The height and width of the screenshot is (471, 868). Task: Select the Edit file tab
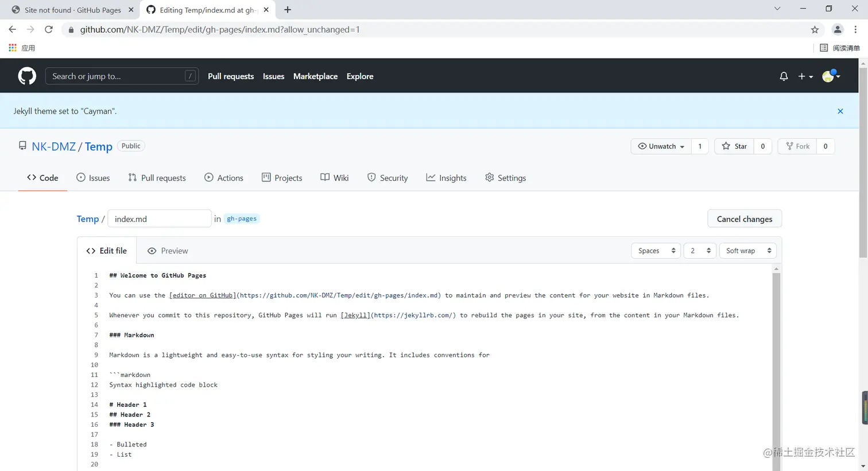pyautogui.click(x=107, y=251)
